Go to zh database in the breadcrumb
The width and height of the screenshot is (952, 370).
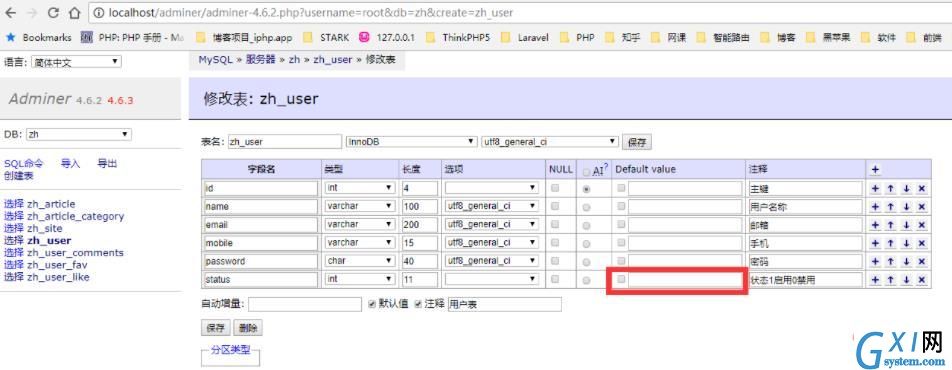[x=294, y=60]
